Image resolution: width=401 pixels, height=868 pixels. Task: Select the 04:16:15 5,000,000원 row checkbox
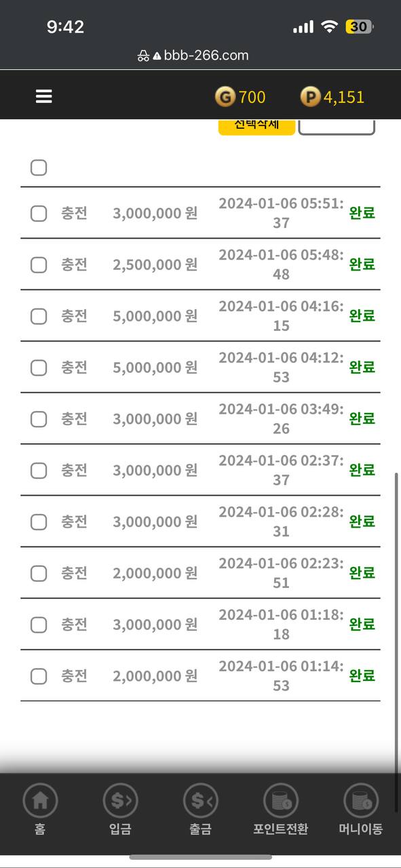tap(39, 316)
